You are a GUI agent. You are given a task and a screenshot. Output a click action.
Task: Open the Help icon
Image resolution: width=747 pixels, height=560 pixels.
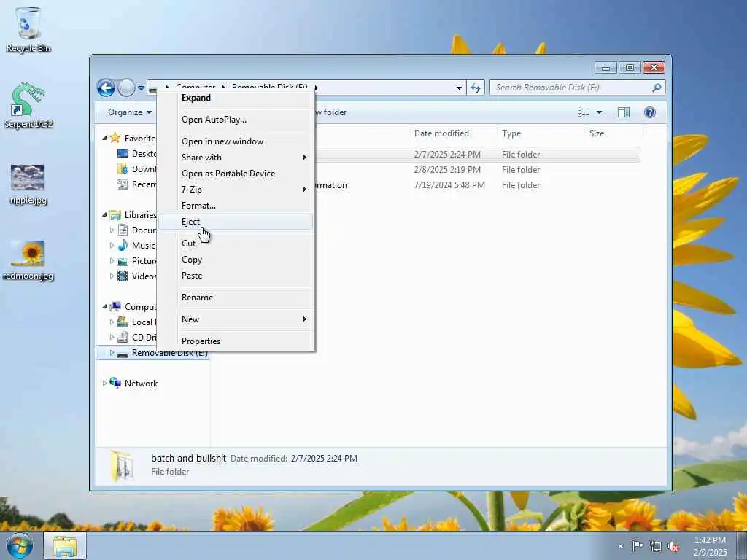(x=650, y=112)
